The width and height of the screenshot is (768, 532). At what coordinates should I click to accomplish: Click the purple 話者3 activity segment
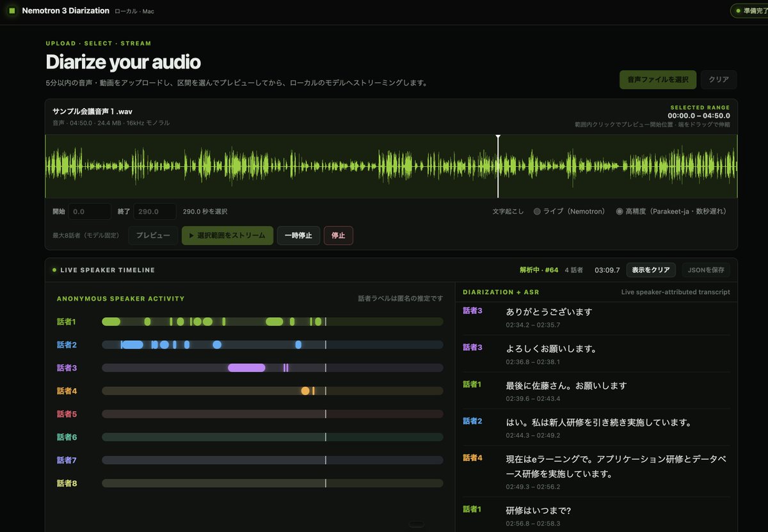point(246,368)
